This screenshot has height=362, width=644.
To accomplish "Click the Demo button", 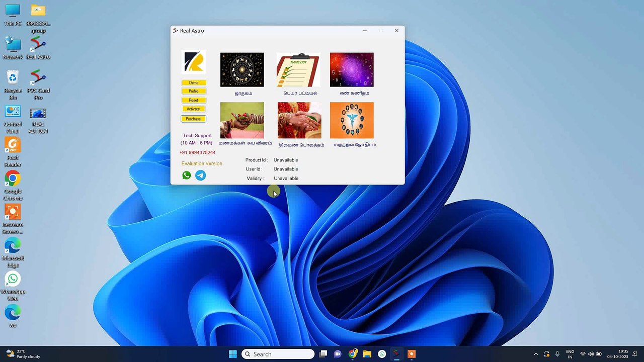I will pyautogui.click(x=194, y=82).
